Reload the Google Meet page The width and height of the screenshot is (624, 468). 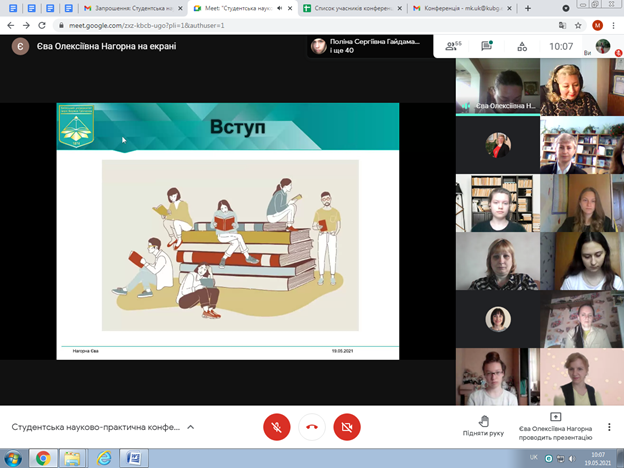coord(42,25)
